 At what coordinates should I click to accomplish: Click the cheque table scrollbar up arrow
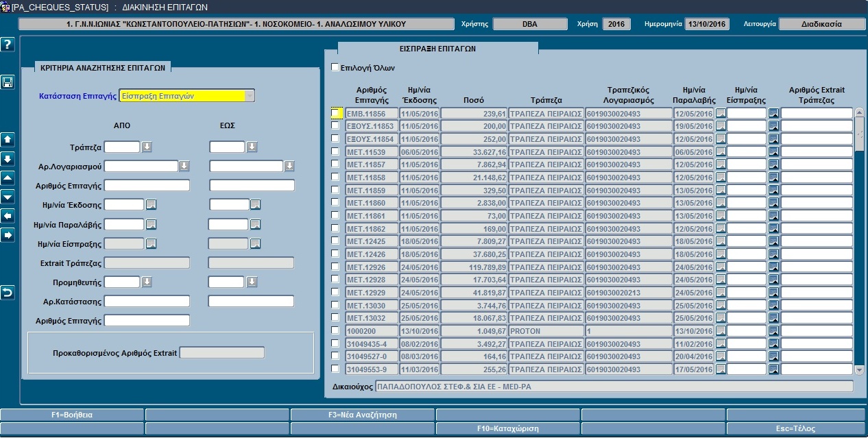pos(860,112)
